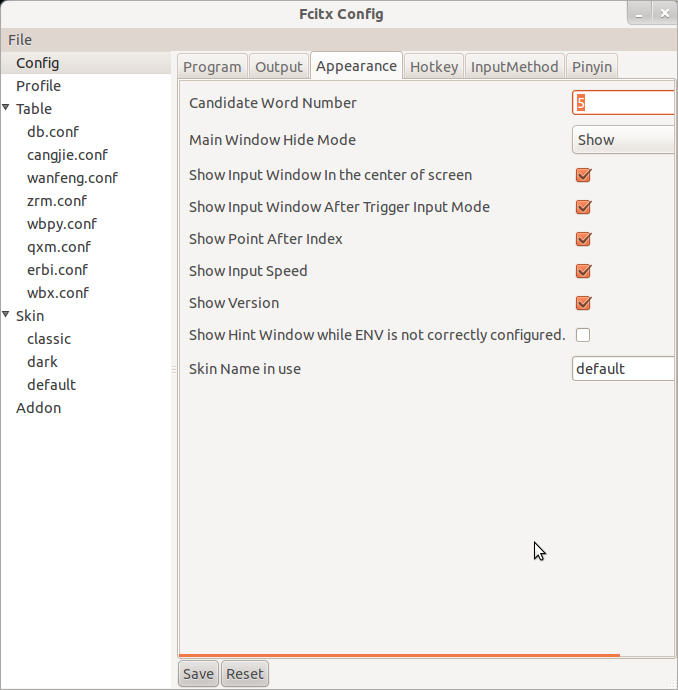Select Addon in the sidebar
Image resolution: width=678 pixels, height=690 pixels.
[38, 408]
